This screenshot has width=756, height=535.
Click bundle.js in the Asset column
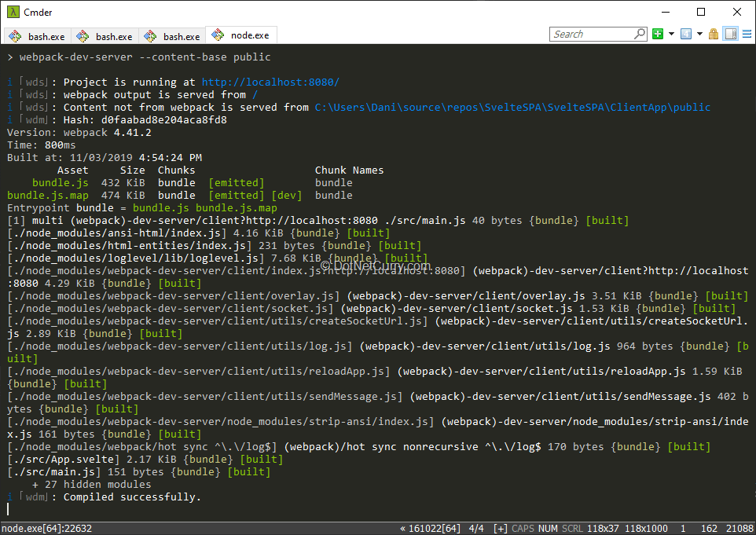pos(61,183)
